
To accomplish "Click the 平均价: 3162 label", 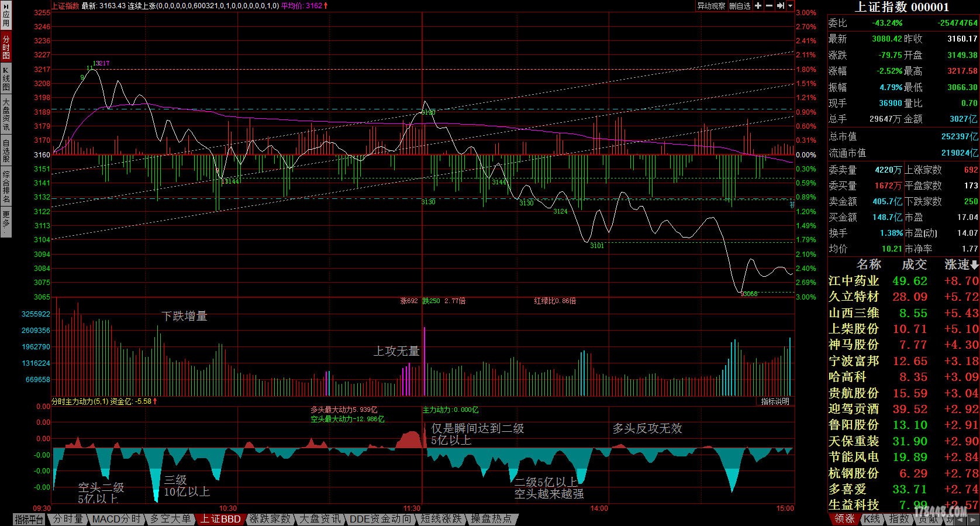I will click(x=302, y=6).
